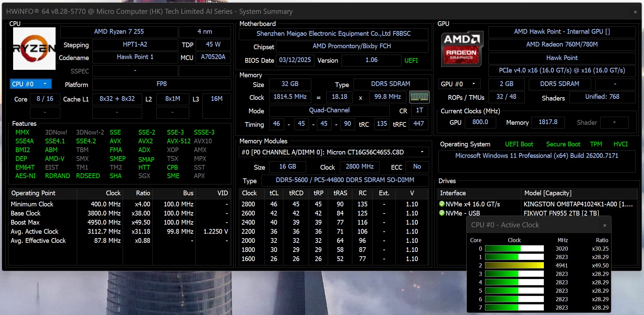Click the green memory module icon
Viewport: 644px width, 315px height.
(x=419, y=97)
